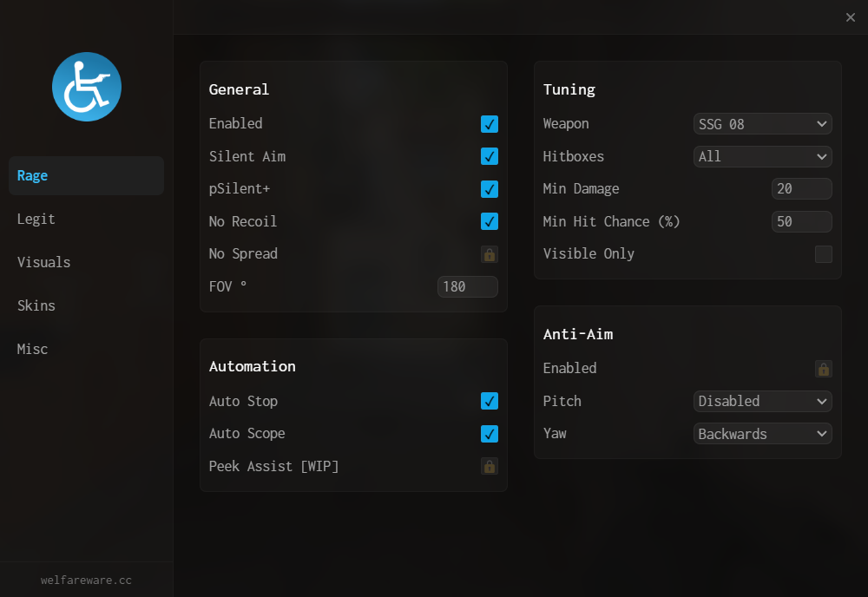This screenshot has height=597, width=868.
Task: Click the lock icon beside No Spread
Action: 490,254
